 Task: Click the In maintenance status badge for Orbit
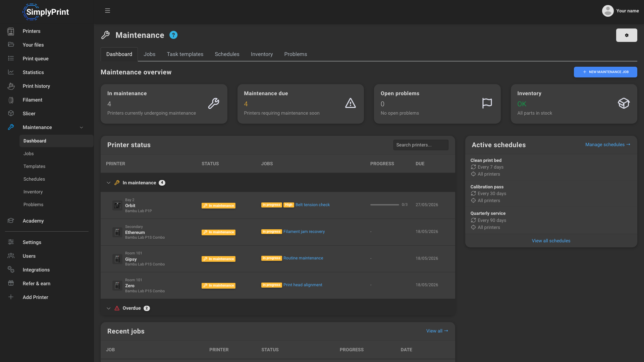click(218, 205)
